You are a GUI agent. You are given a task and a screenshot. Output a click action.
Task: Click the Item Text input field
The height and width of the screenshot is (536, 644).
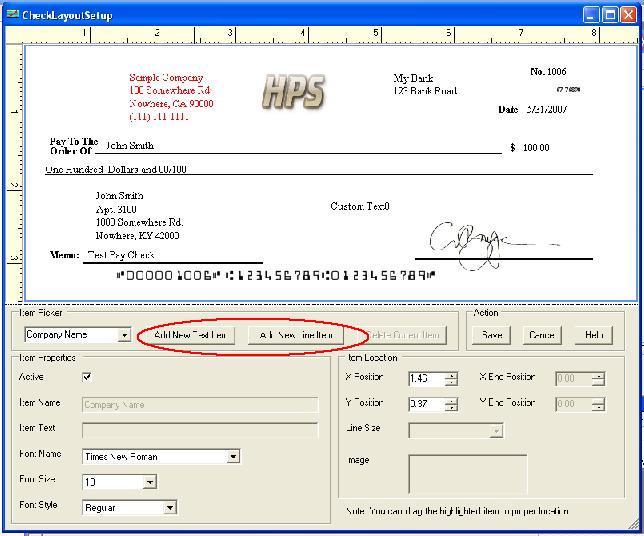tap(200, 429)
